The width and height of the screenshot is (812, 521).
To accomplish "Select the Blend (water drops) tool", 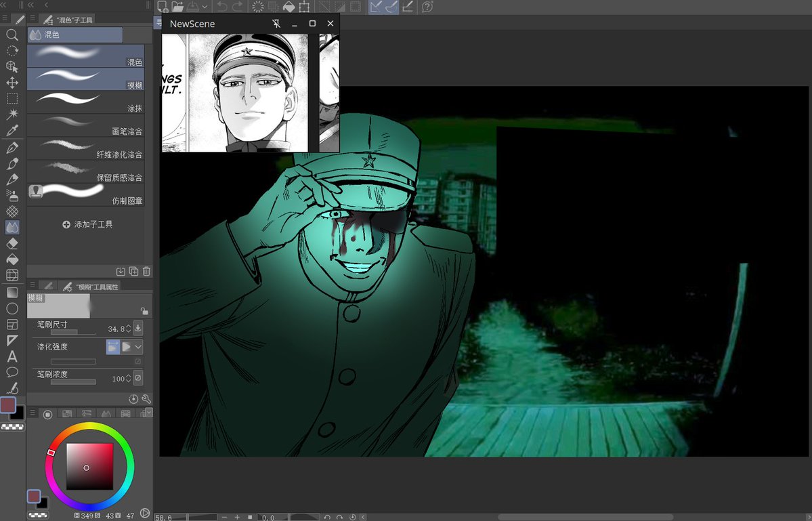I will click(x=12, y=228).
